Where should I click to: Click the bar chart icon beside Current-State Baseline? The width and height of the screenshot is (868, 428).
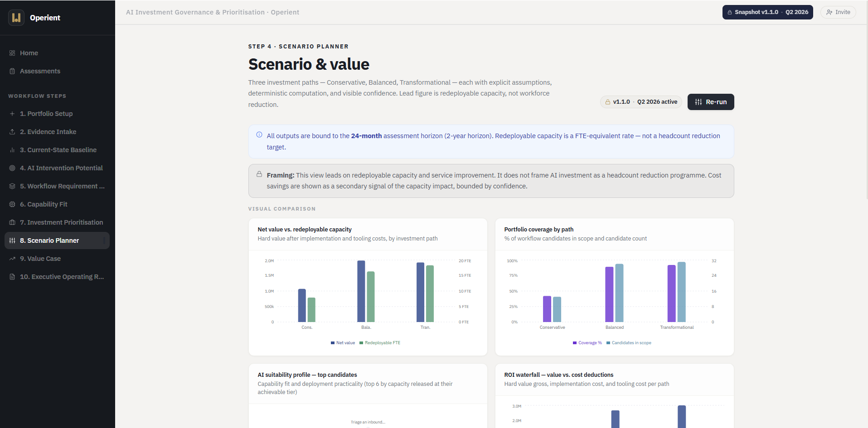[12, 150]
